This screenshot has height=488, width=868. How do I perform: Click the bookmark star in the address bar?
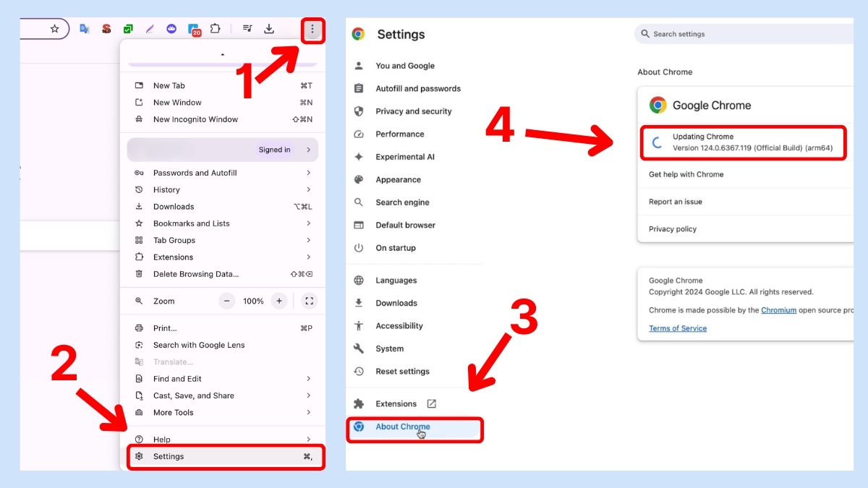click(x=54, y=29)
